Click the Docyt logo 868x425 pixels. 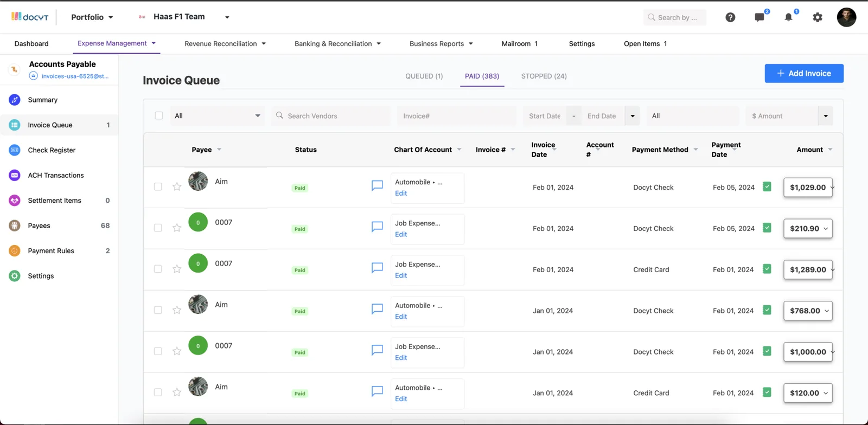click(x=30, y=17)
